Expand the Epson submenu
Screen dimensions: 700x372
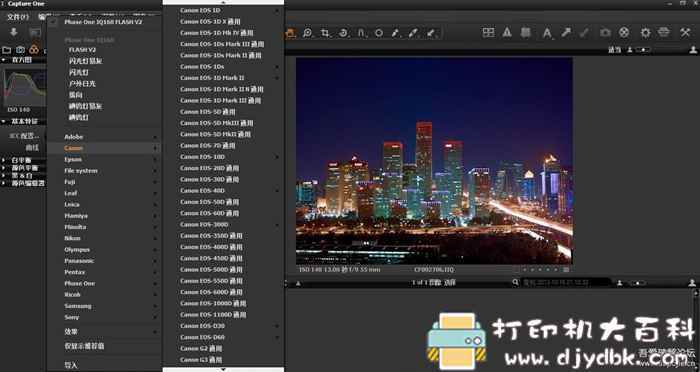tap(104, 159)
